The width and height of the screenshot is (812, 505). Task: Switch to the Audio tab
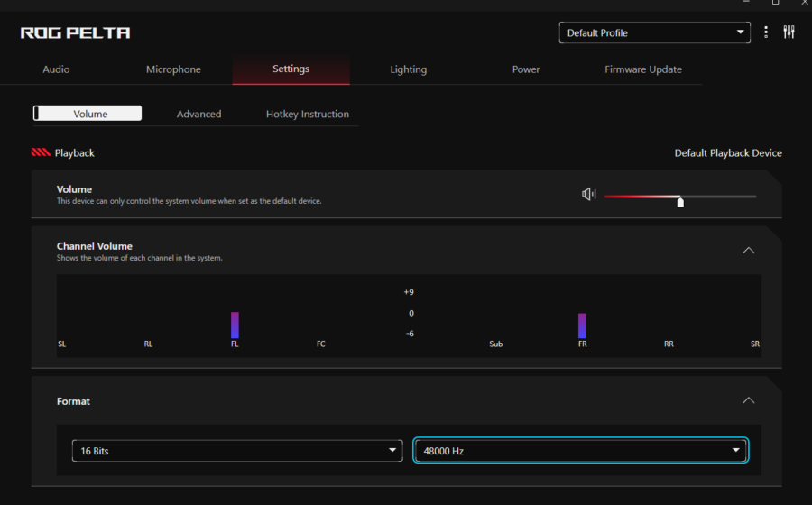(x=56, y=69)
